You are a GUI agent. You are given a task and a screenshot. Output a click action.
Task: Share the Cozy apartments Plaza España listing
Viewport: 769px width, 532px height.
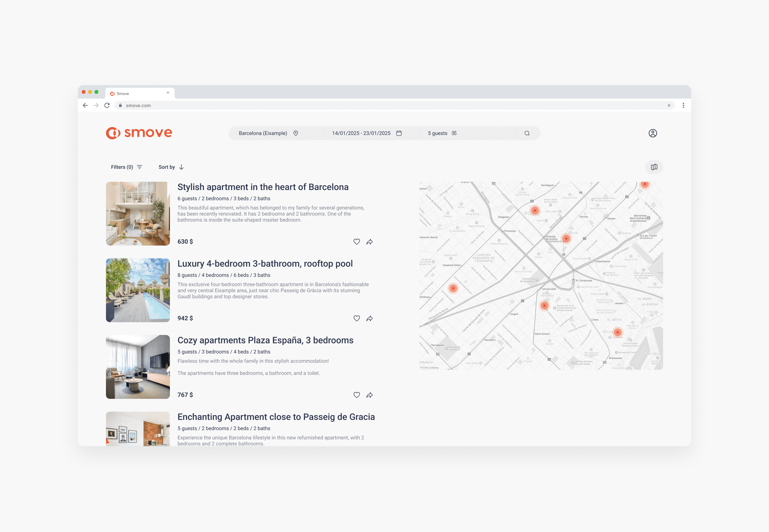(370, 395)
